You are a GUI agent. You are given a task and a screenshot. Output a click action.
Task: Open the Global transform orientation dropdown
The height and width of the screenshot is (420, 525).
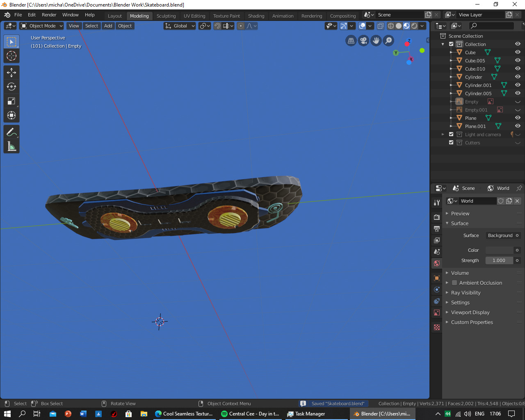click(x=180, y=26)
